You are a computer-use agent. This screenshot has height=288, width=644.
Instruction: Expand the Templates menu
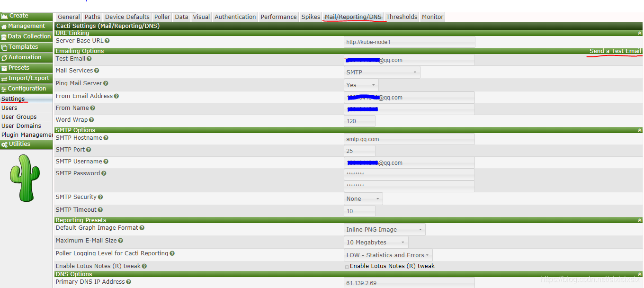27,47
